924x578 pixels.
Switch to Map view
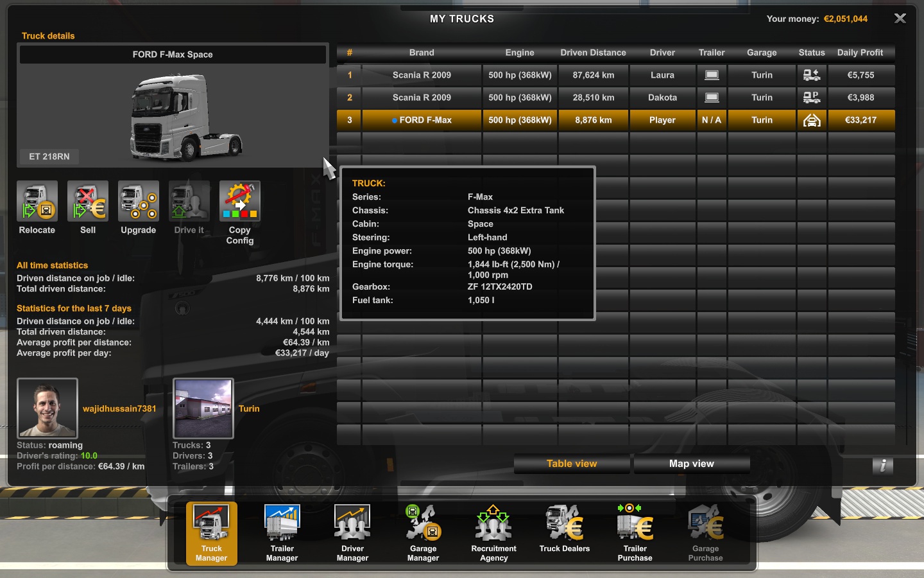tap(692, 464)
